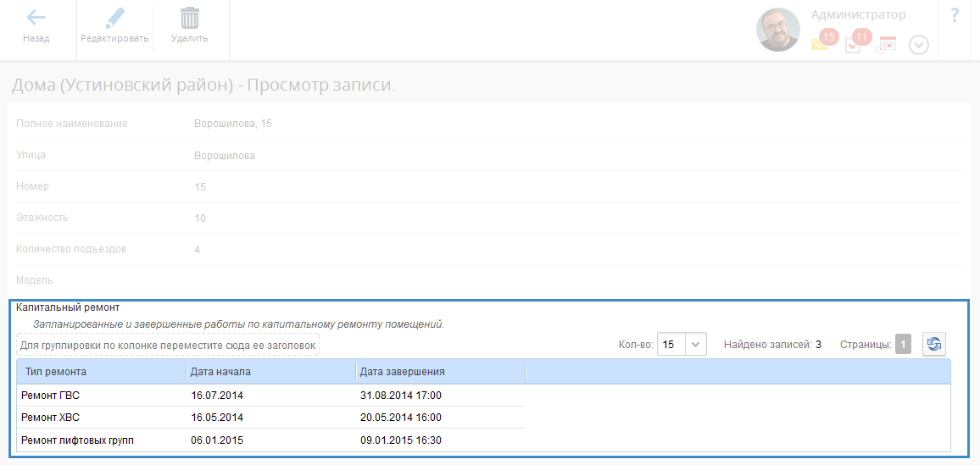Open the calendar reminder icon
This screenshot has height=465, width=980.
(x=886, y=46)
